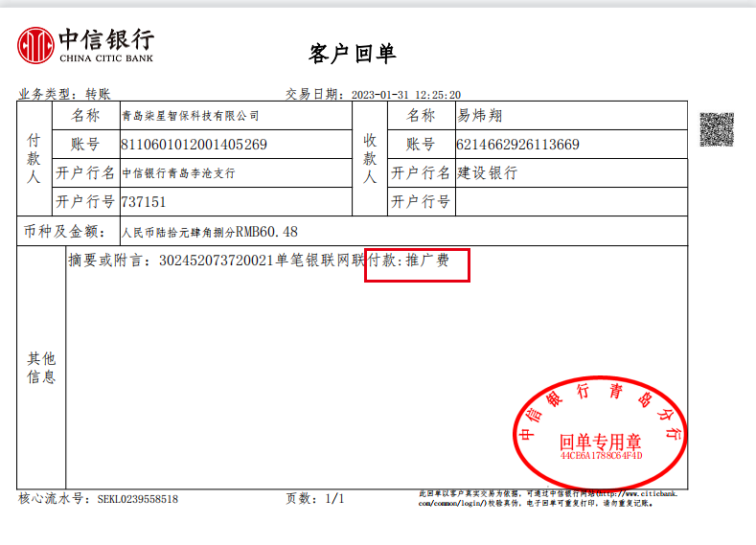756x545 pixels.
Task: Click the 币种及金额 label
Action: [x=65, y=232]
